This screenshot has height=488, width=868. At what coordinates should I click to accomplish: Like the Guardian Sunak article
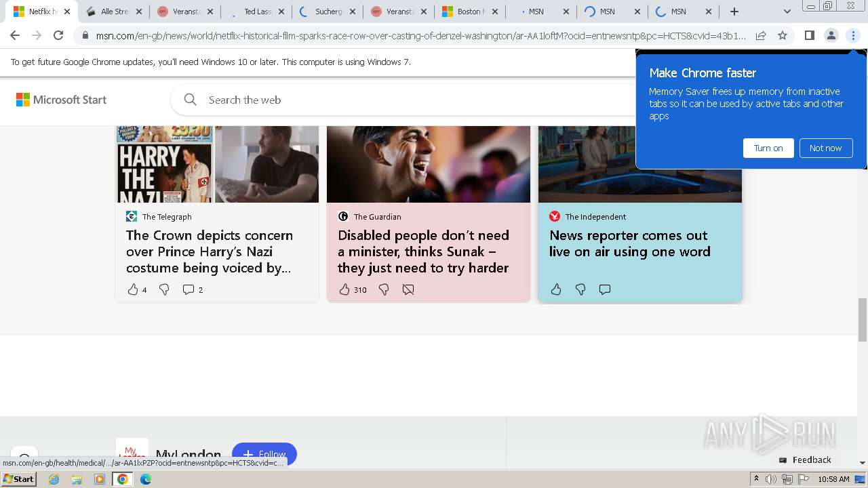pyautogui.click(x=344, y=289)
